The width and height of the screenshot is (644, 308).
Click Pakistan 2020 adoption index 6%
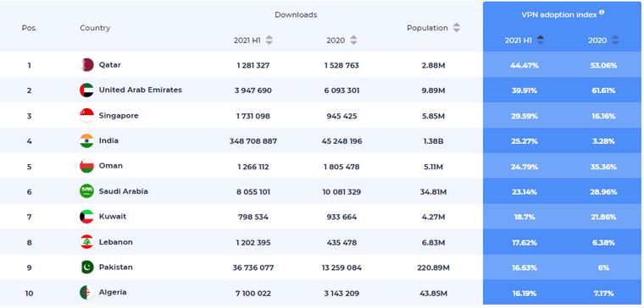pos(603,268)
